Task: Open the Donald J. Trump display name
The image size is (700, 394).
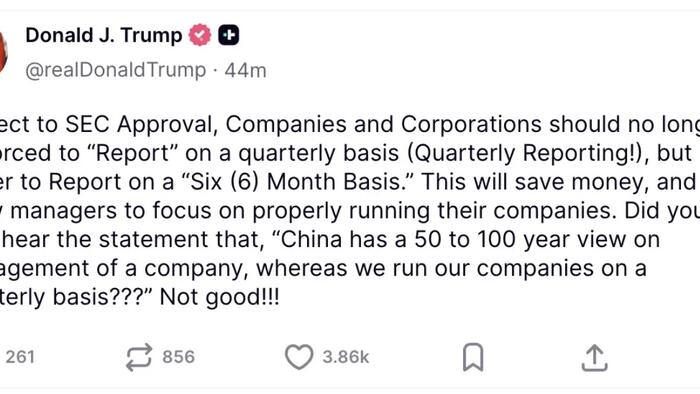Action: 104,35
